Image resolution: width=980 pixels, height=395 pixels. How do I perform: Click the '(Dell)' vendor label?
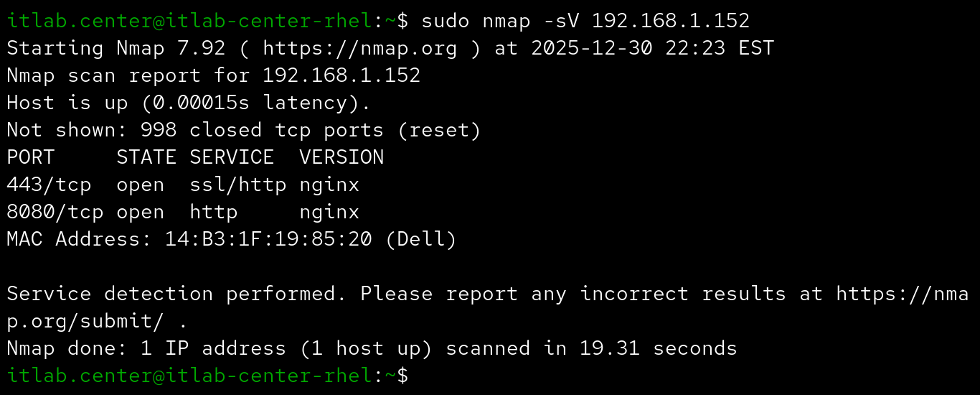420,239
